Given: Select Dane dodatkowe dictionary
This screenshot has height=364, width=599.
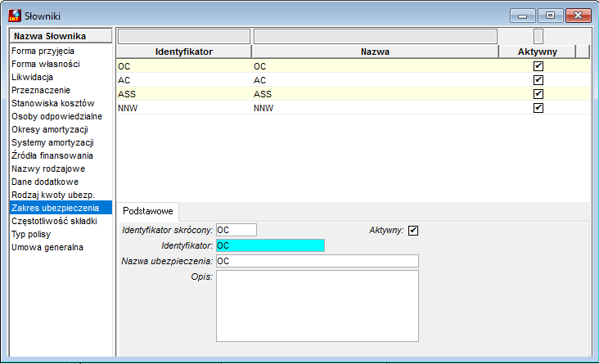Looking at the screenshot, I should 61,182.
